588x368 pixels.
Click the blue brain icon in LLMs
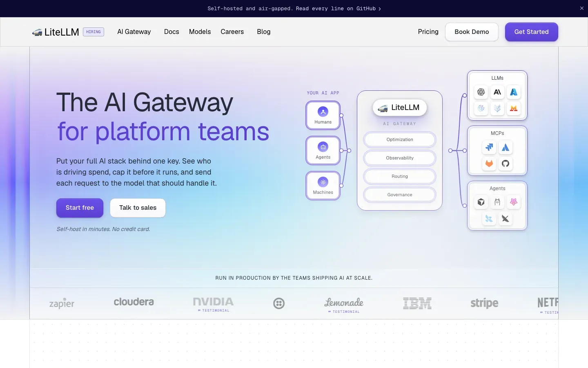pyautogui.click(x=481, y=108)
